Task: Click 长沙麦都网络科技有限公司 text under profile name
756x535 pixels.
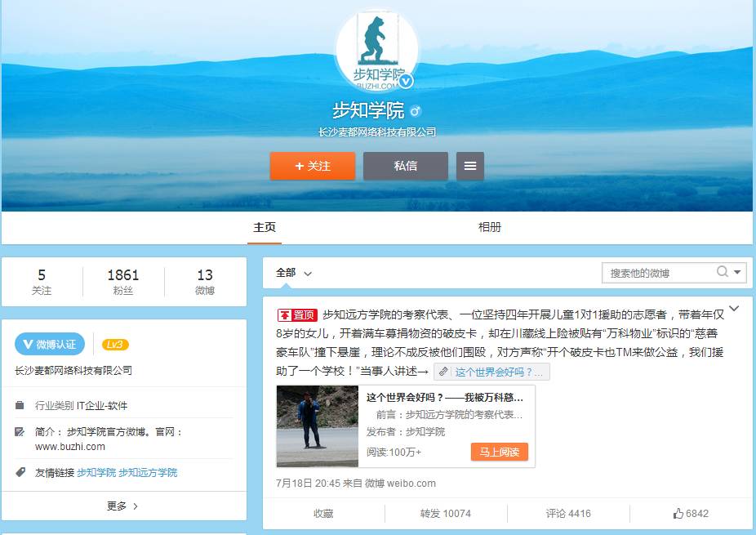Action: click(x=377, y=132)
